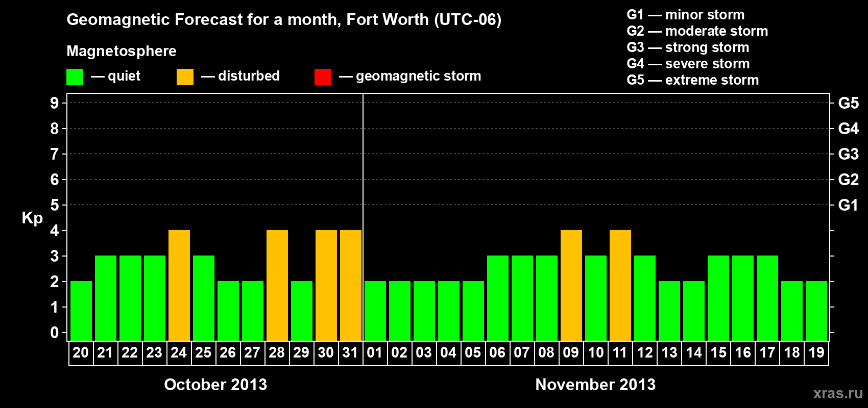Click the date cell 12 in November
Viewport: 868px width, 408px height.
[645, 353]
